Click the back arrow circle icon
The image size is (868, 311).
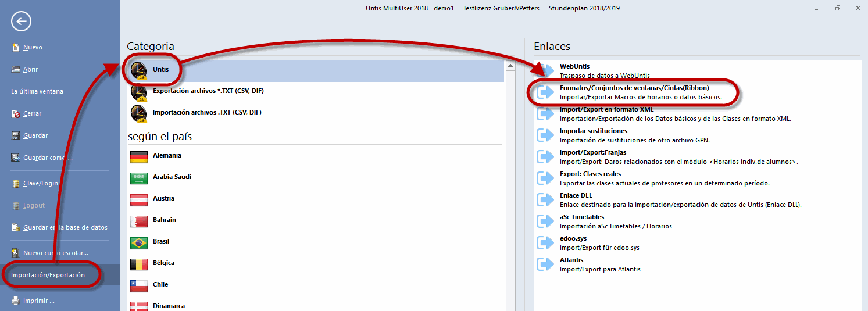pyautogui.click(x=21, y=22)
